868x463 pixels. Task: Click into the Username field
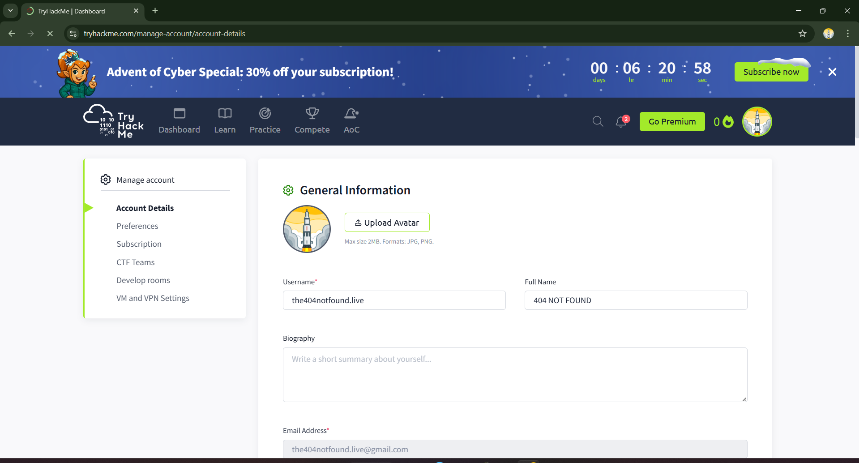point(394,300)
